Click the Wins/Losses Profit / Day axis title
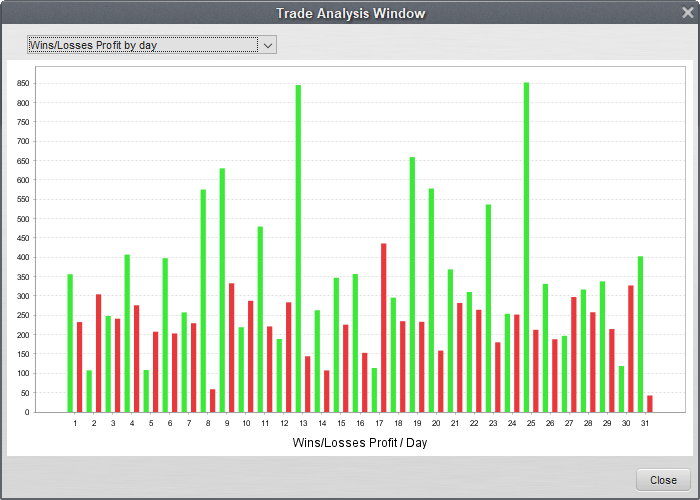 coord(360,442)
